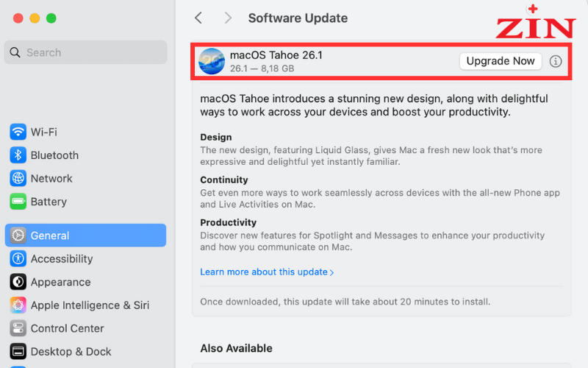Click the yellow minimize window button

click(35, 18)
